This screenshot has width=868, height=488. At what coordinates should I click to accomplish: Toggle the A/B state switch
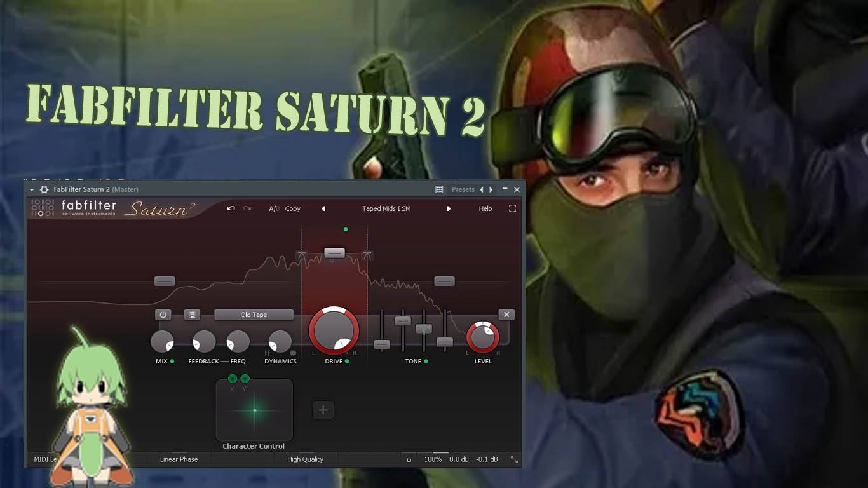click(x=274, y=208)
